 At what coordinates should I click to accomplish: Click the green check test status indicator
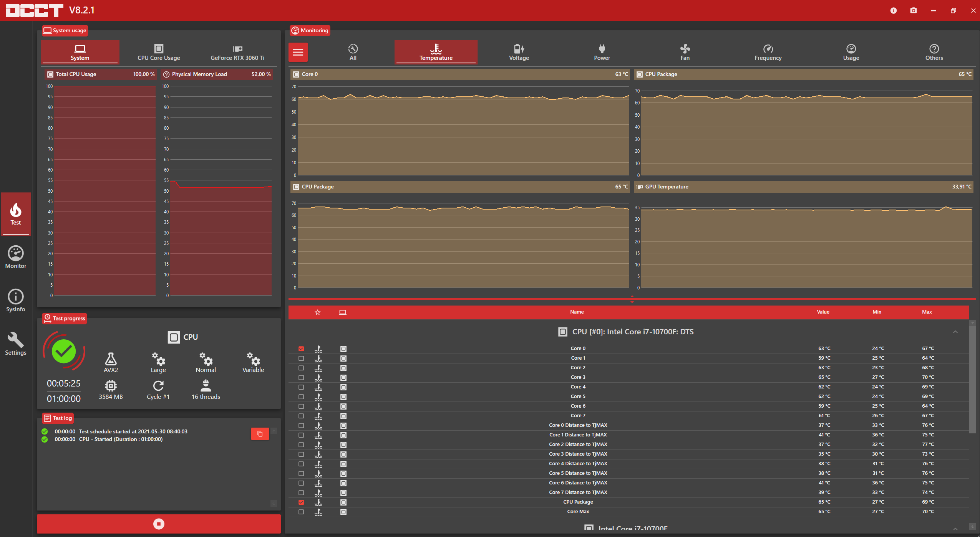pyautogui.click(x=64, y=351)
